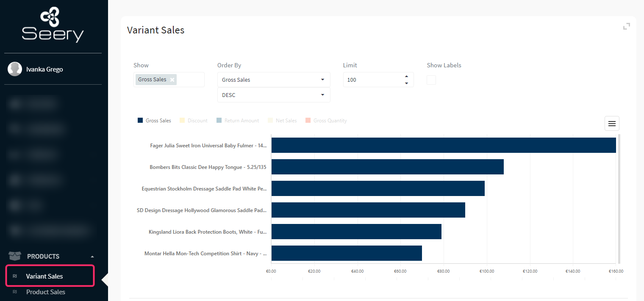The width and height of the screenshot is (644, 301).
Task: Click the €160.00 axis label
Action: coord(616,271)
